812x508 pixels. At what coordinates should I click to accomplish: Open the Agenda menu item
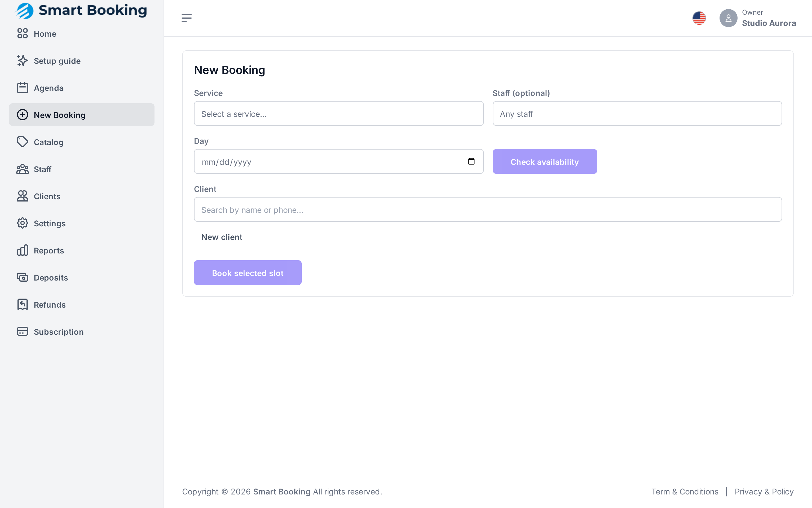pyautogui.click(x=81, y=88)
